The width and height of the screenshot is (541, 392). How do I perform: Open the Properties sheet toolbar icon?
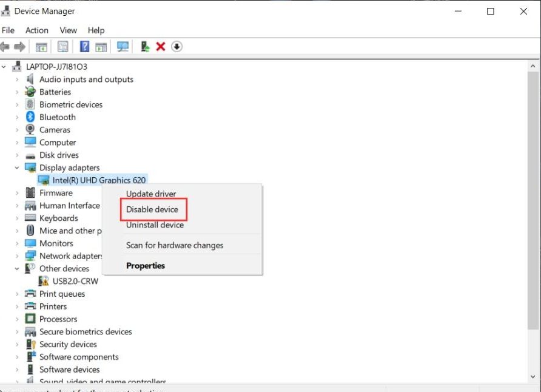62,47
